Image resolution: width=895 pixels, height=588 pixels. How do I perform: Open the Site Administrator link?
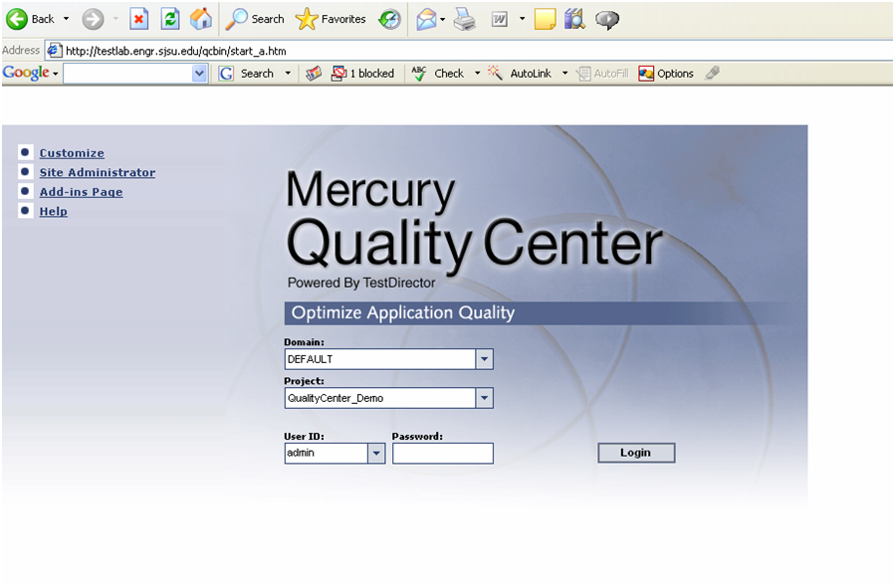coord(97,172)
